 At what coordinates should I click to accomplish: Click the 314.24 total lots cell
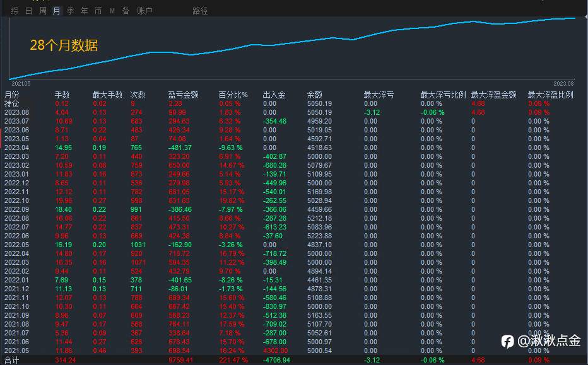coord(65,360)
